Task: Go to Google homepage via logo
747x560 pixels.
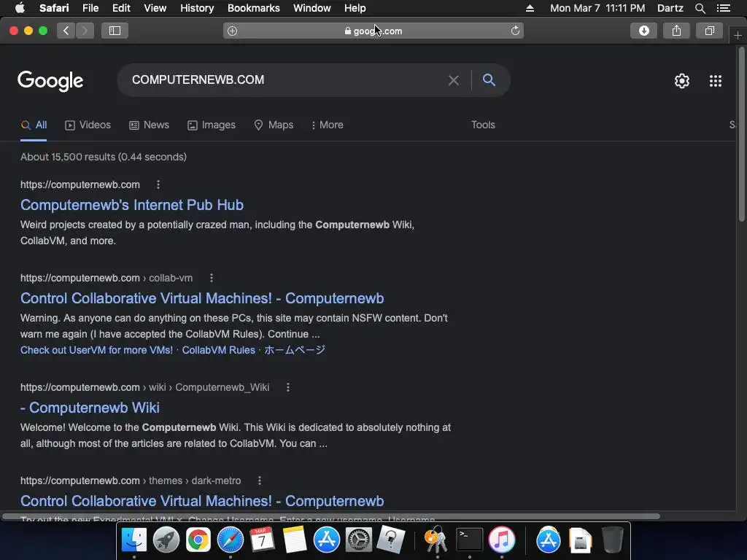Action: tap(50, 81)
